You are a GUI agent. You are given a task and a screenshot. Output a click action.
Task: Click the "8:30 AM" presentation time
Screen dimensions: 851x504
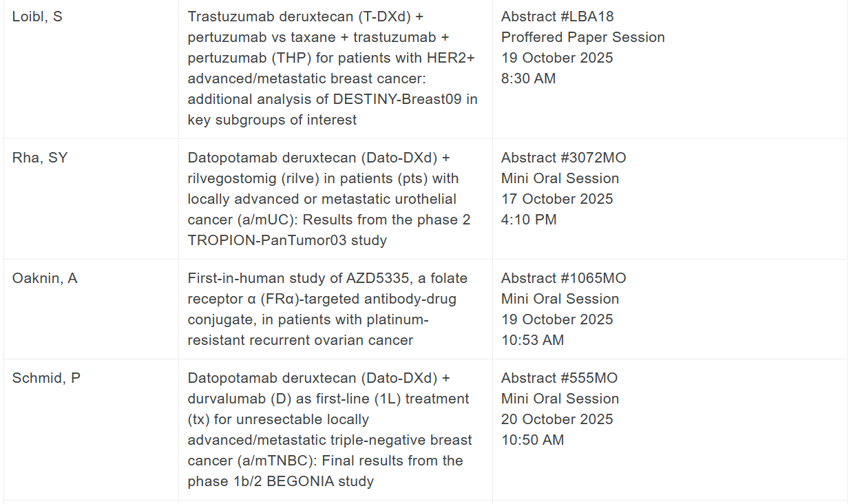pos(528,78)
